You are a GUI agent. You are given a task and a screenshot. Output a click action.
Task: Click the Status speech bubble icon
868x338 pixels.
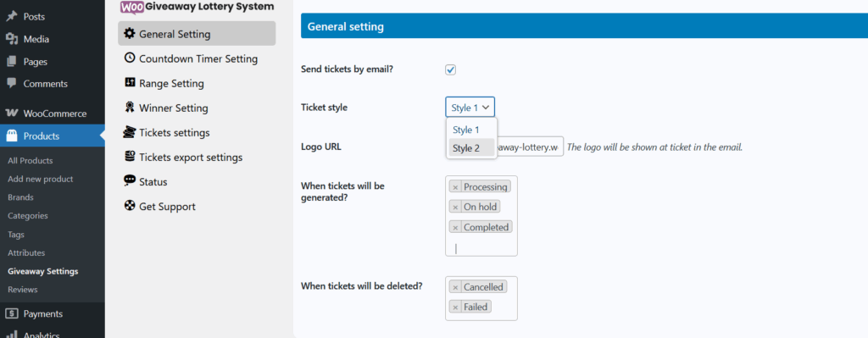point(130,180)
